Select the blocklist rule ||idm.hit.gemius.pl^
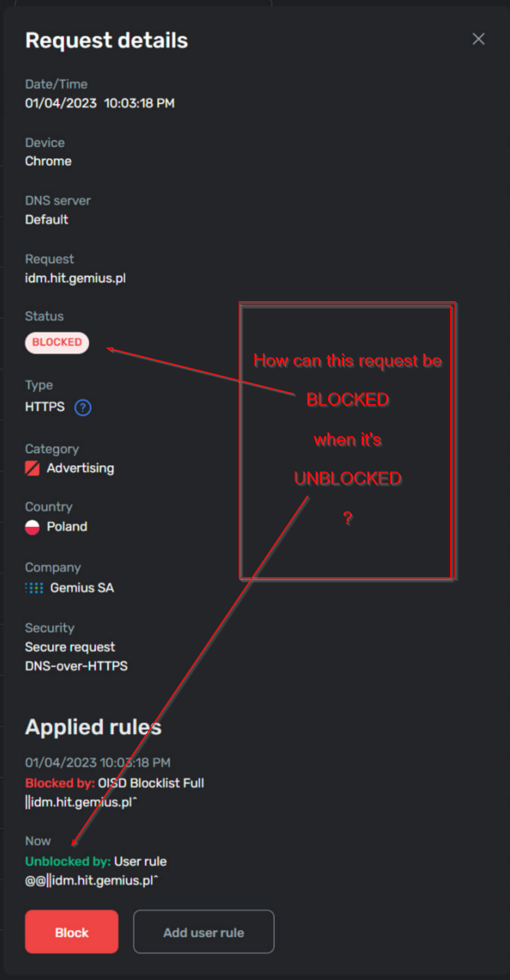Image resolution: width=510 pixels, height=980 pixels. click(x=81, y=802)
